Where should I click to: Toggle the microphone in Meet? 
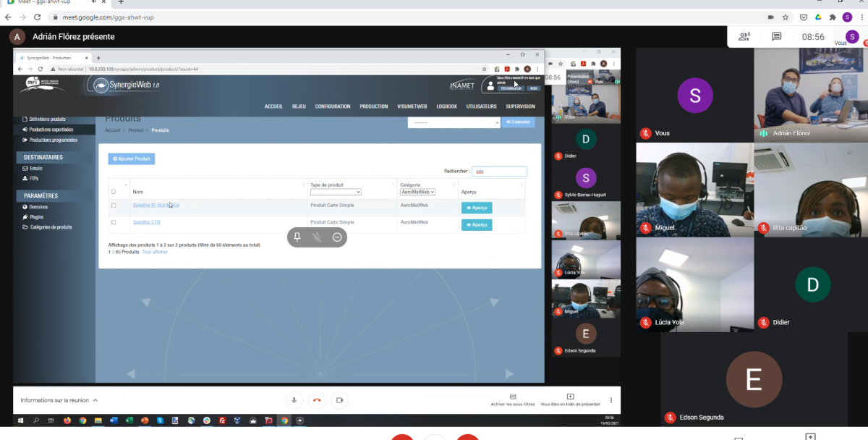tap(294, 399)
